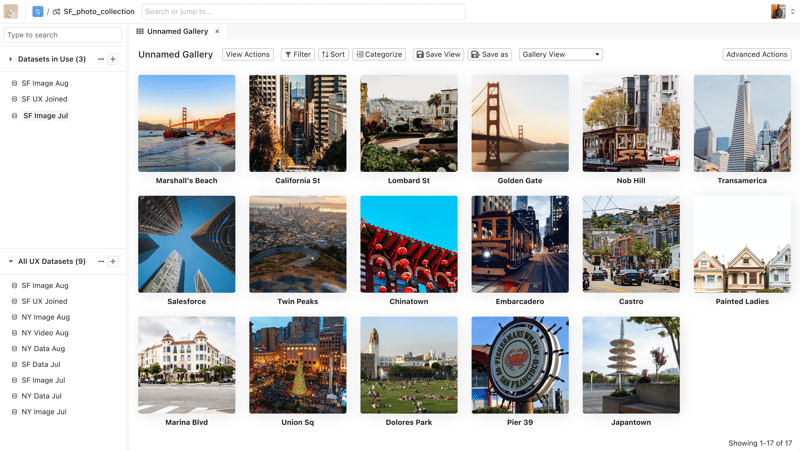
Task: Click the Sort button
Action: click(x=333, y=54)
